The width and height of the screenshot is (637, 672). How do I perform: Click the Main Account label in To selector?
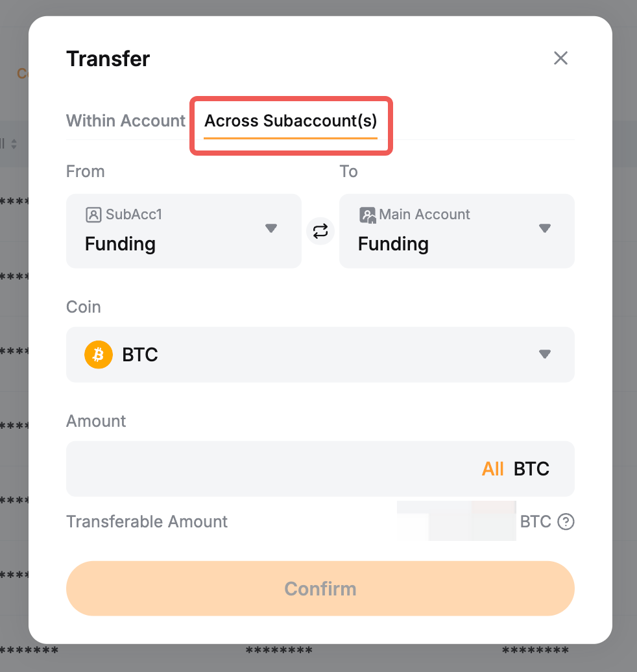(424, 215)
